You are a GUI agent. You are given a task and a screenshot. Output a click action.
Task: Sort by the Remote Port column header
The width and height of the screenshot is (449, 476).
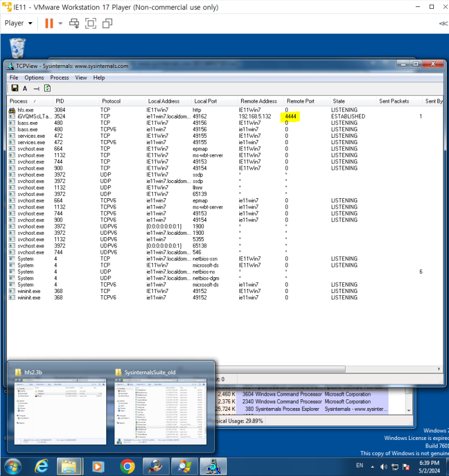(307, 101)
